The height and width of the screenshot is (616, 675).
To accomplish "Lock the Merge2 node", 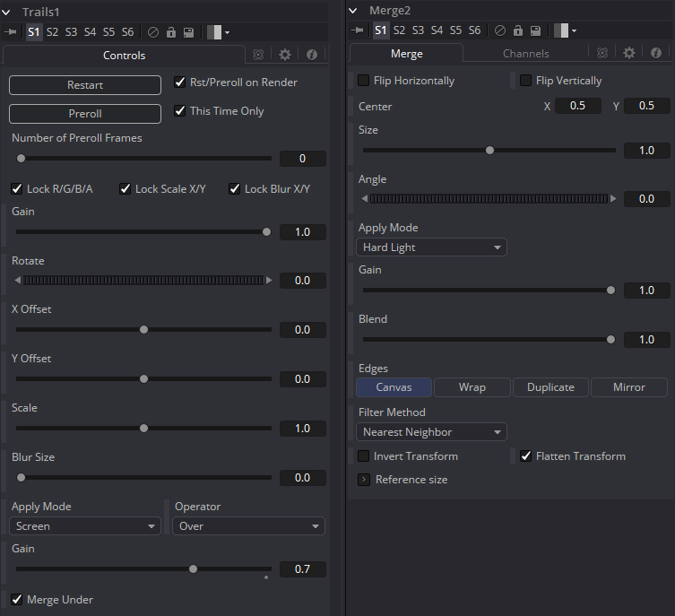I will click(518, 30).
